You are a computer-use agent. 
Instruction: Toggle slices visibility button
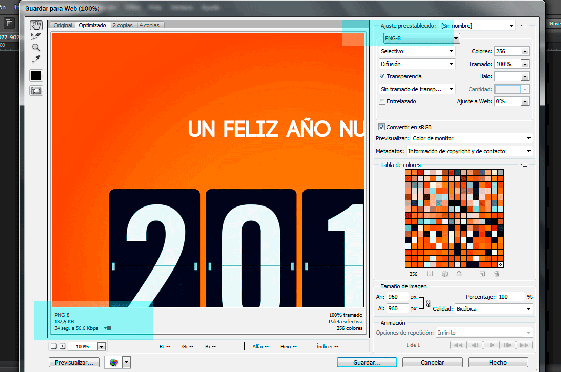[36, 90]
